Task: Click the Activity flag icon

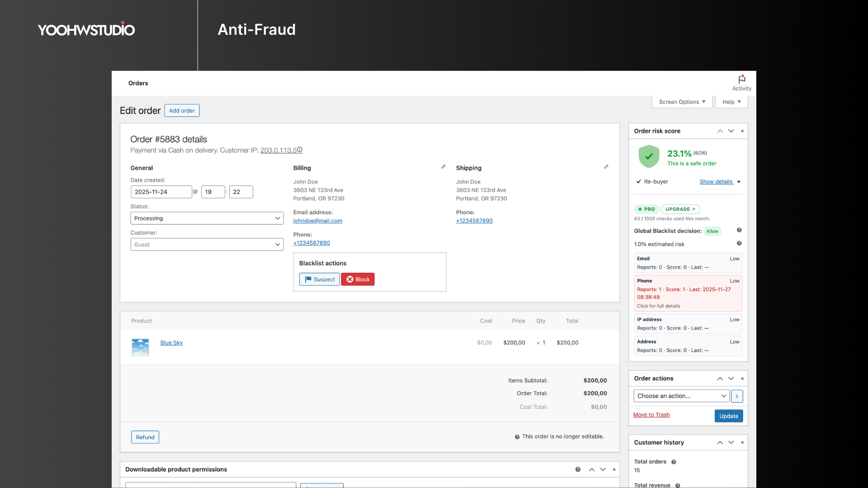Action: click(x=741, y=80)
